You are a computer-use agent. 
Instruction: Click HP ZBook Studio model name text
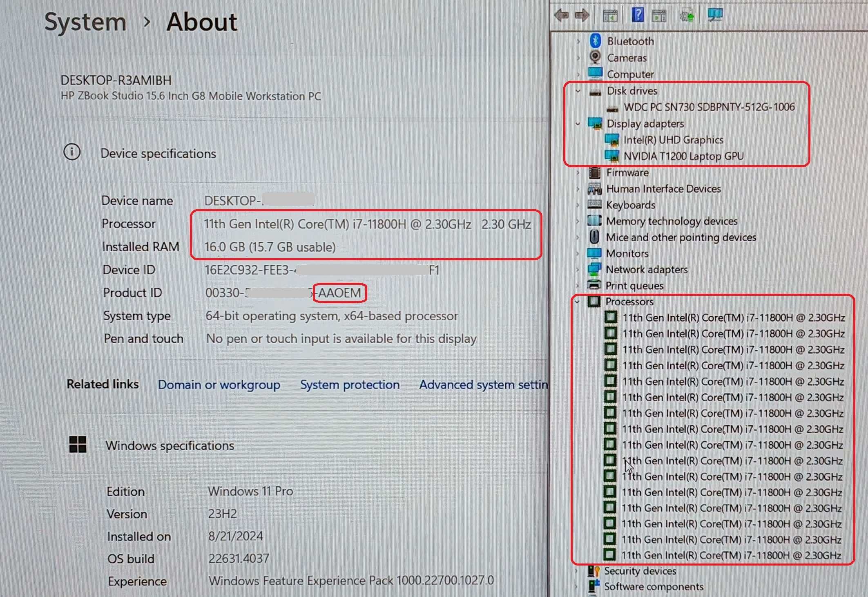click(x=191, y=96)
